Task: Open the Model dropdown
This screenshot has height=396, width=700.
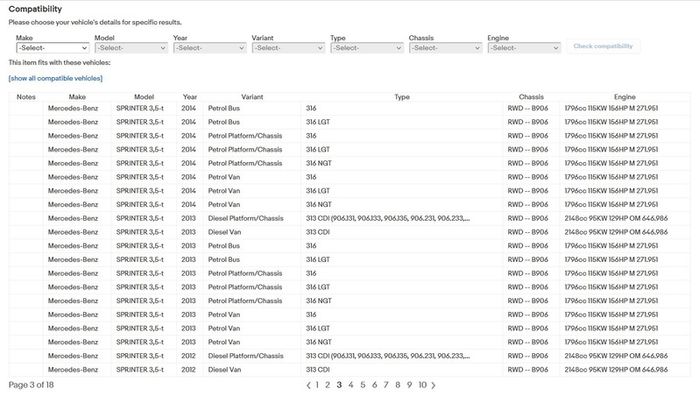Action: [x=131, y=48]
